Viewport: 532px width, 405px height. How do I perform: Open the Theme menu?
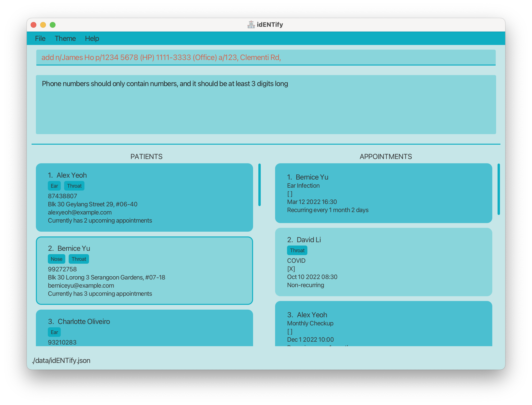coord(65,38)
